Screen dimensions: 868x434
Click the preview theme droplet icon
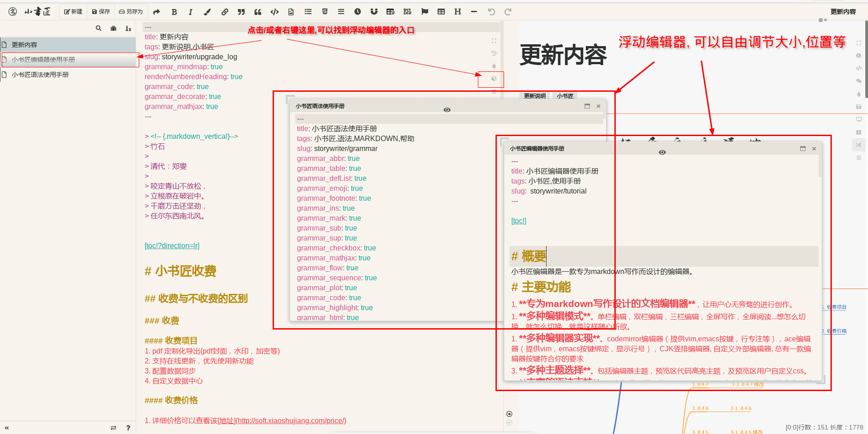859,94
